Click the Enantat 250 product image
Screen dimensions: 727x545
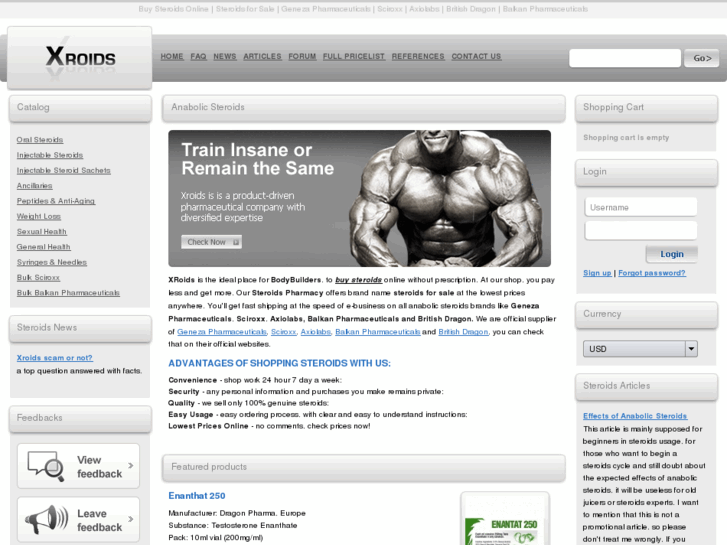504,519
